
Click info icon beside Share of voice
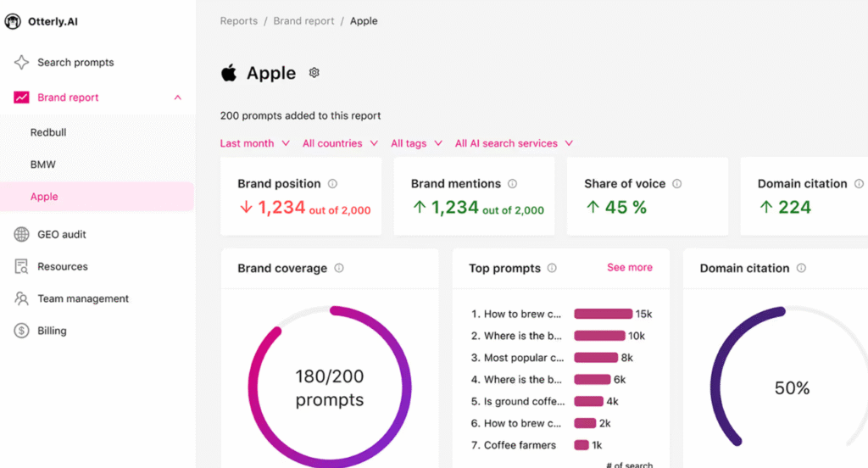[x=676, y=184]
